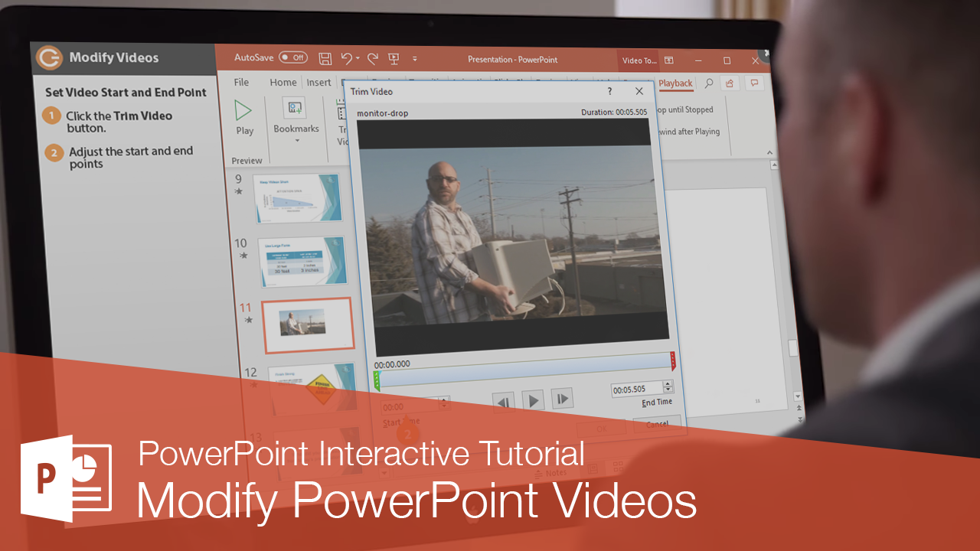Open the Undo history dropdown arrow
The width and height of the screenshot is (980, 551).
point(358,59)
